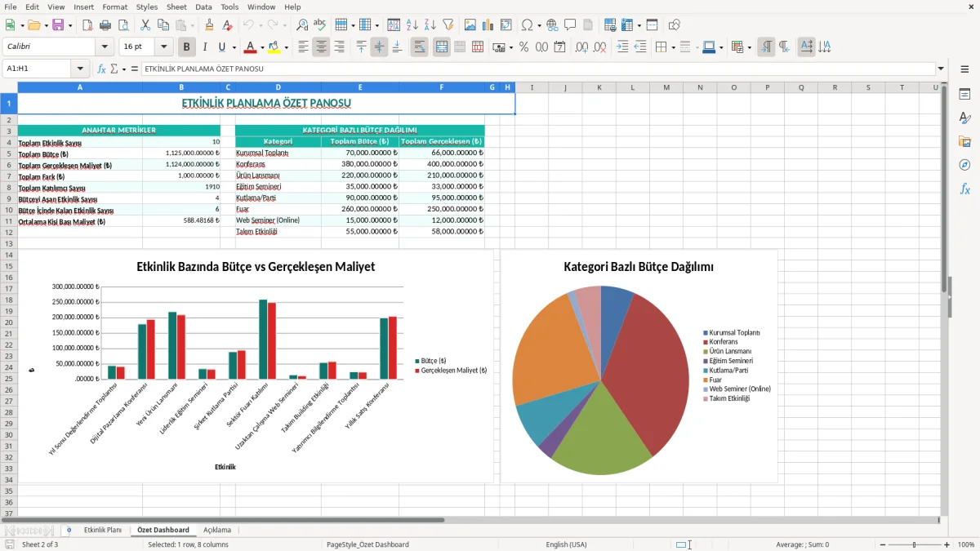980x551 pixels.
Task: Select column E header
Action: tap(359, 87)
